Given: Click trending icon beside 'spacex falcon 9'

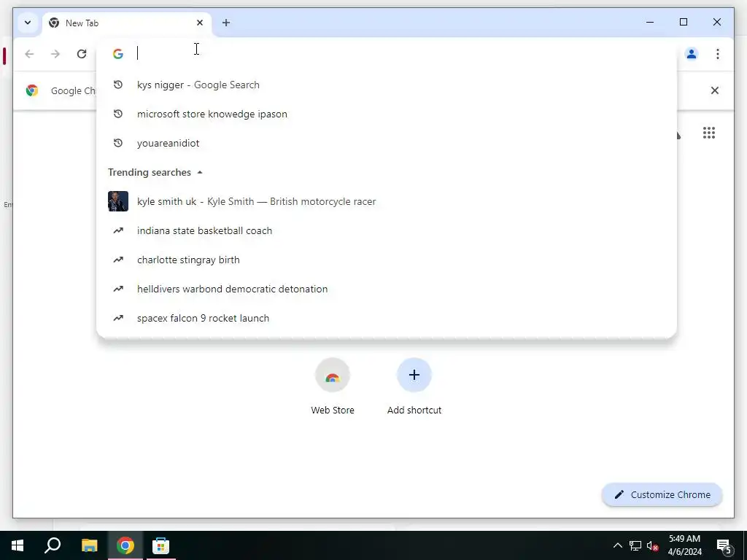Looking at the screenshot, I should click(118, 318).
